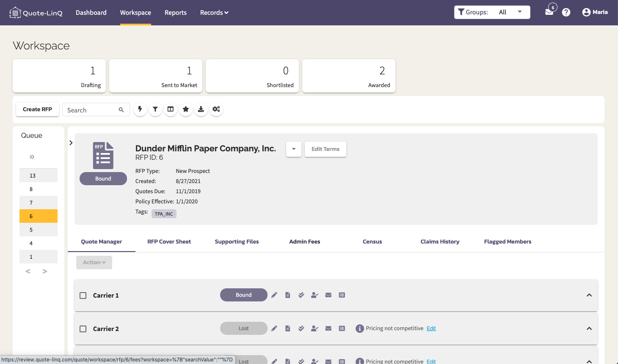
Task: Open the email envelope icon for Carrier 2
Action: (x=328, y=328)
